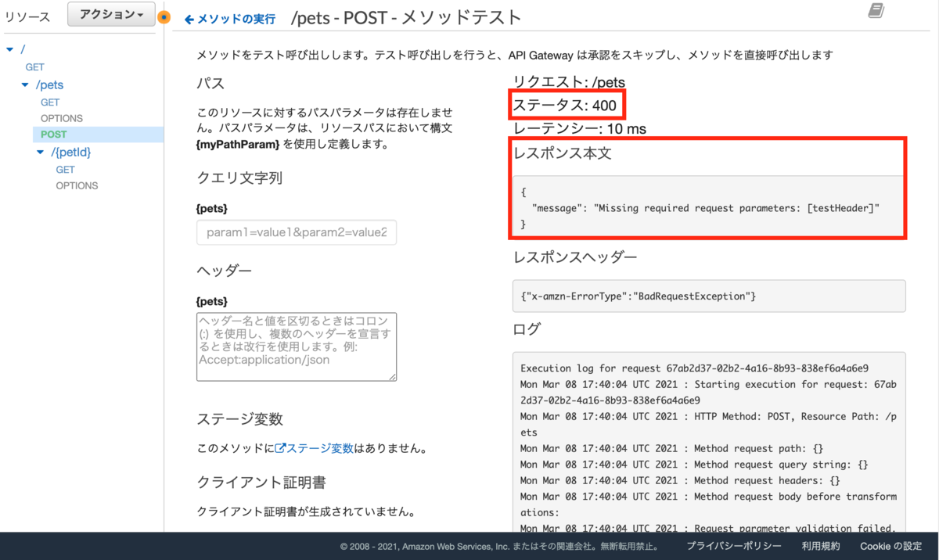
Task: Click the orange resource panel toggle dot
Action: [164, 17]
